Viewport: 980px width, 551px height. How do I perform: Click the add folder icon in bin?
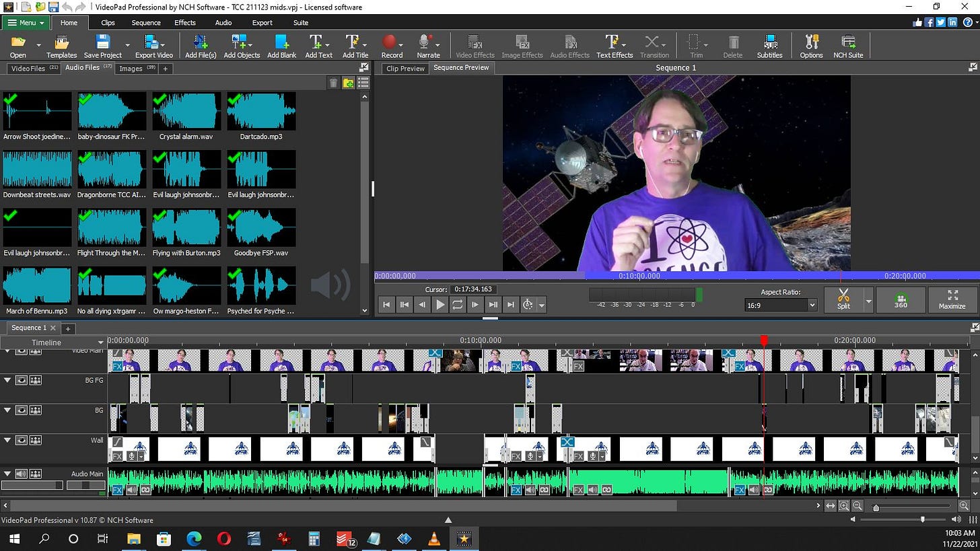[348, 83]
